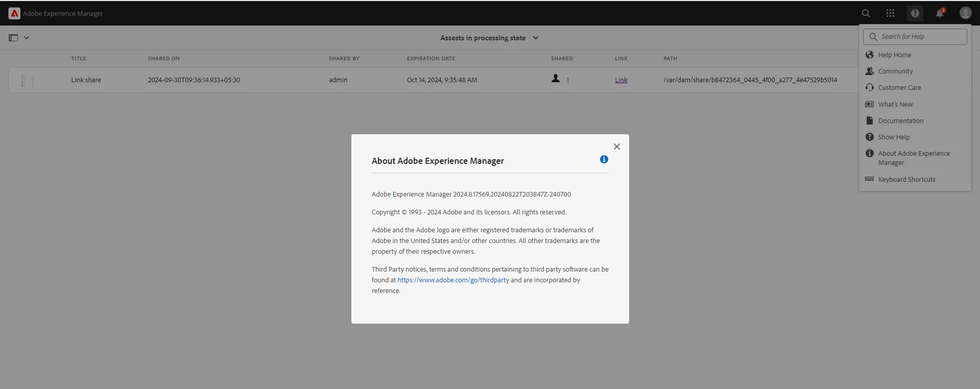Open search with the magnifier icon
This screenshot has height=389, width=980.
[x=866, y=13]
